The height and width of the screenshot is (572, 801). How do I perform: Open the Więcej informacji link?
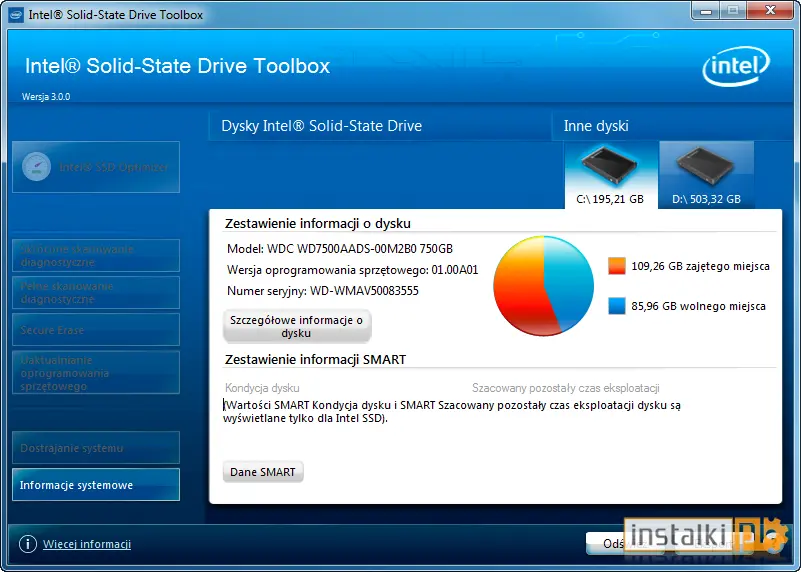(87, 544)
